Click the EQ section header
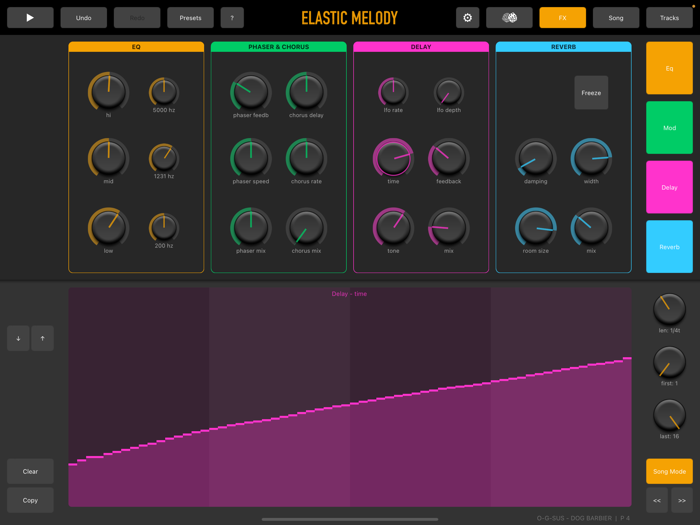The height and width of the screenshot is (525, 700). click(x=136, y=46)
